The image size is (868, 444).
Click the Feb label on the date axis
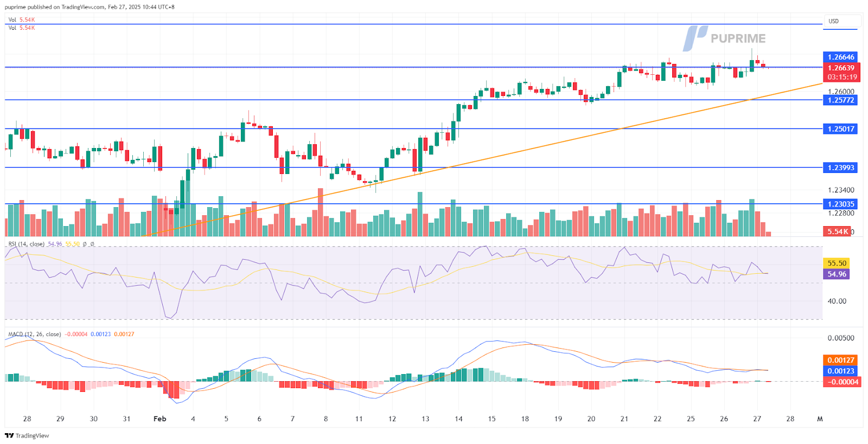pyautogui.click(x=159, y=419)
